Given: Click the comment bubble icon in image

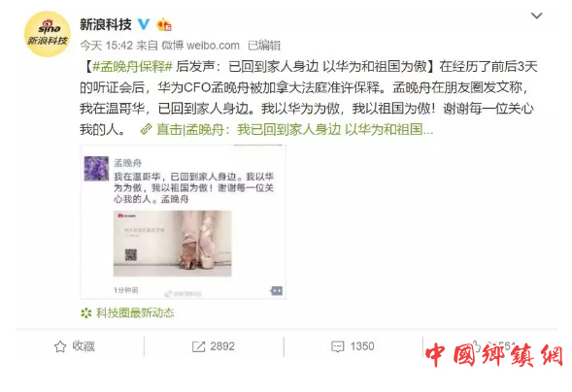Looking at the screenshot, I should tap(276, 290).
